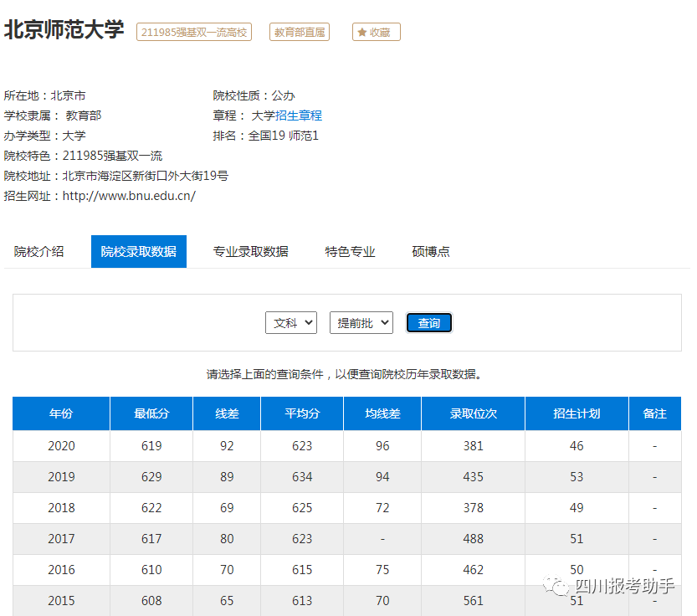Image resolution: width=697 pixels, height=616 pixels.
Task: Select the 2020 year cell
Action: click(61, 445)
